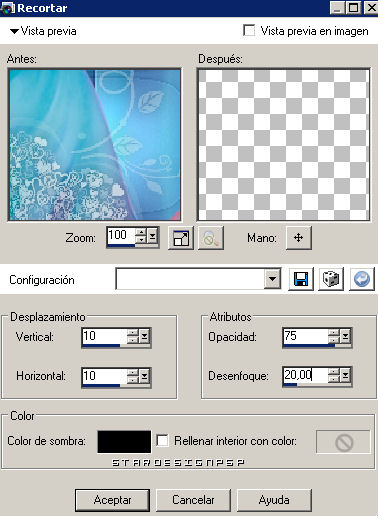Click the Mano pan navigation icon
The width and height of the screenshot is (378, 516).
299,238
